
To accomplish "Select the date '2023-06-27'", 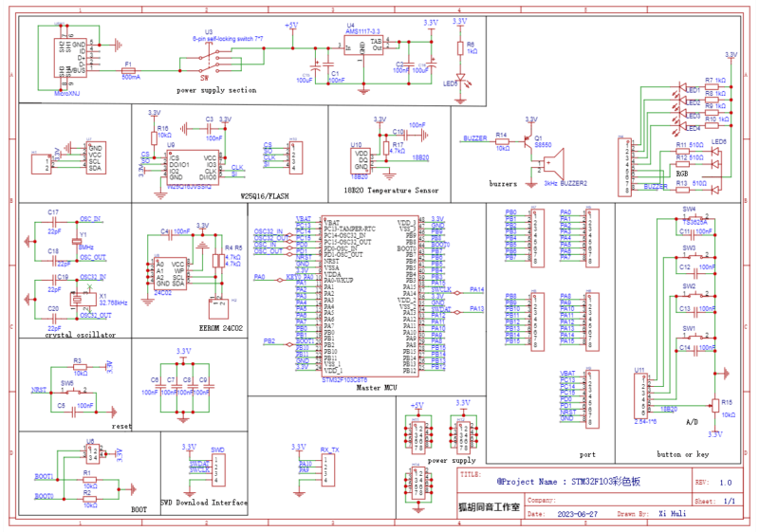I will click(x=578, y=514).
